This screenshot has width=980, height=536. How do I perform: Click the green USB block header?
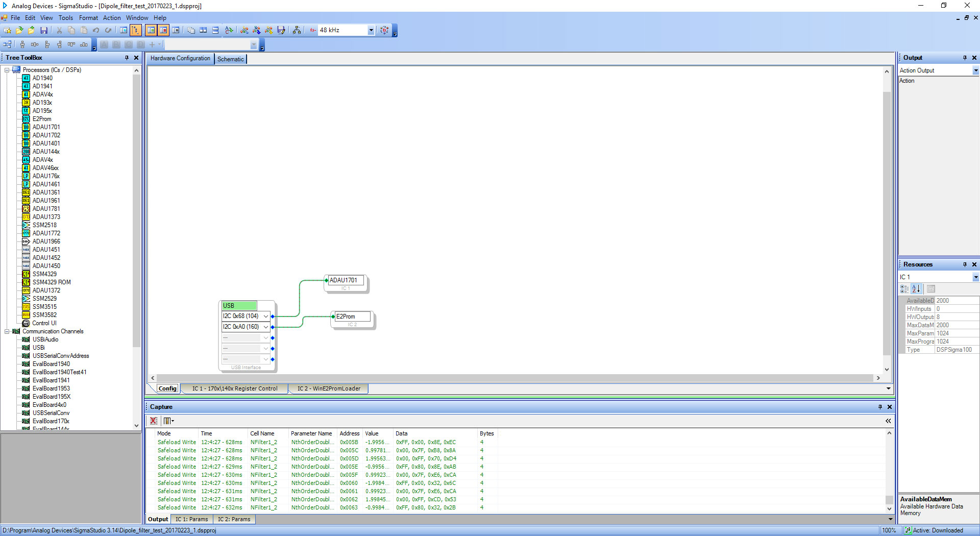(239, 306)
